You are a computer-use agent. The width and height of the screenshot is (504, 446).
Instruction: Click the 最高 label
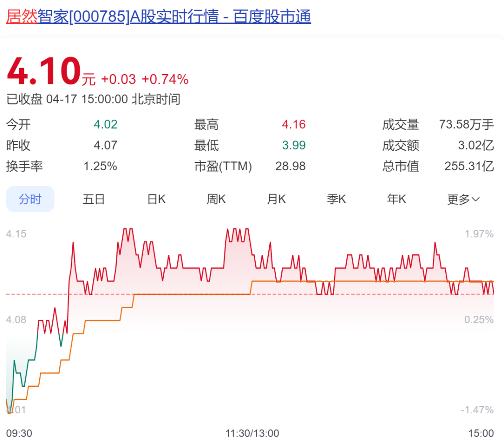point(206,125)
